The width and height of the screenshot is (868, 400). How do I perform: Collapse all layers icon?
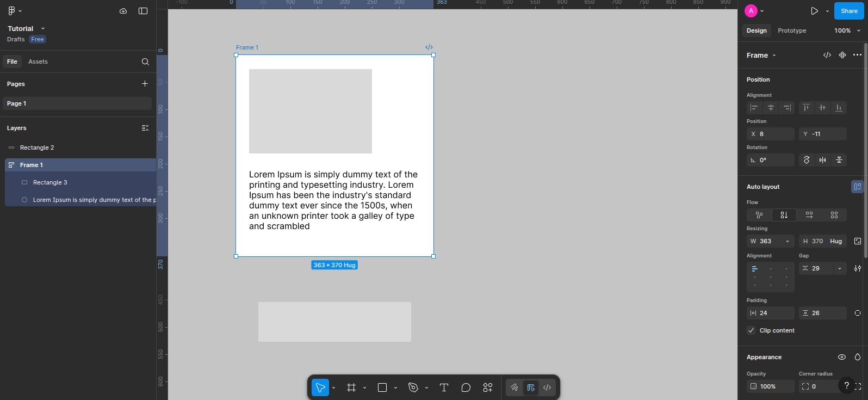(x=145, y=128)
